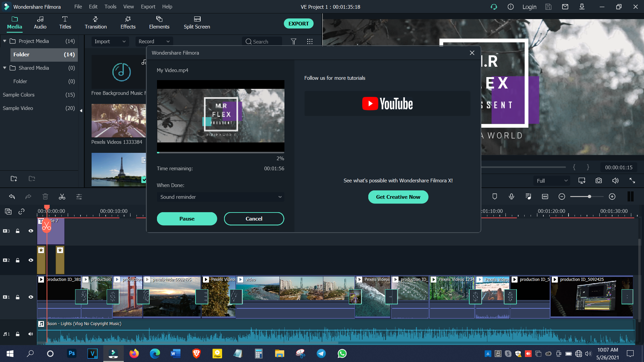Viewport: 644px width, 362px height.
Task: Mute the music track speaker icon
Action: point(31,334)
